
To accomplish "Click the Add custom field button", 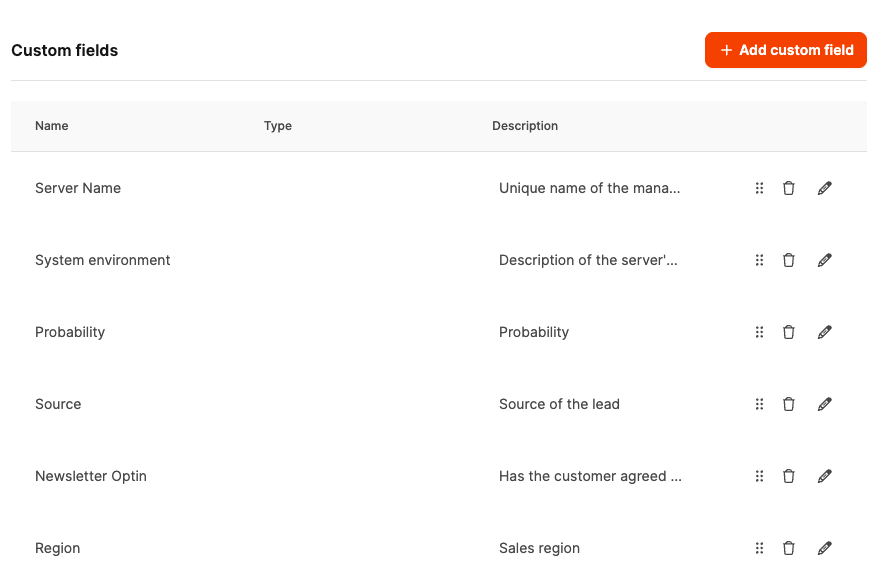I will [785, 50].
